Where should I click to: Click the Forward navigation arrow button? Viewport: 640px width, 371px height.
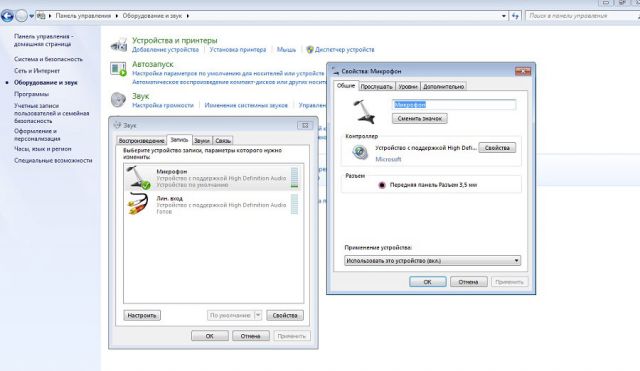(x=21, y=16)
